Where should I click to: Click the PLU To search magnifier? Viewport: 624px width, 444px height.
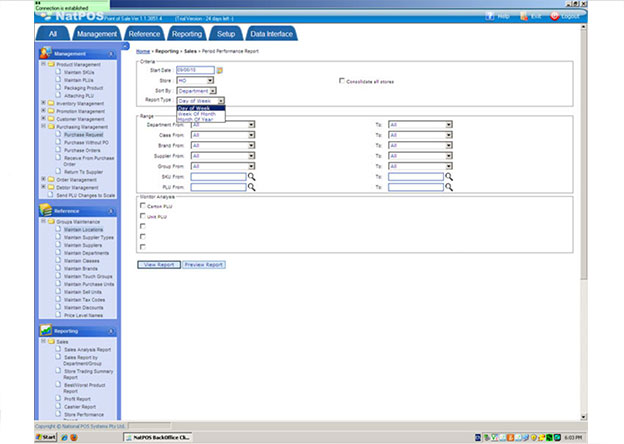click(x=449, y=187)
